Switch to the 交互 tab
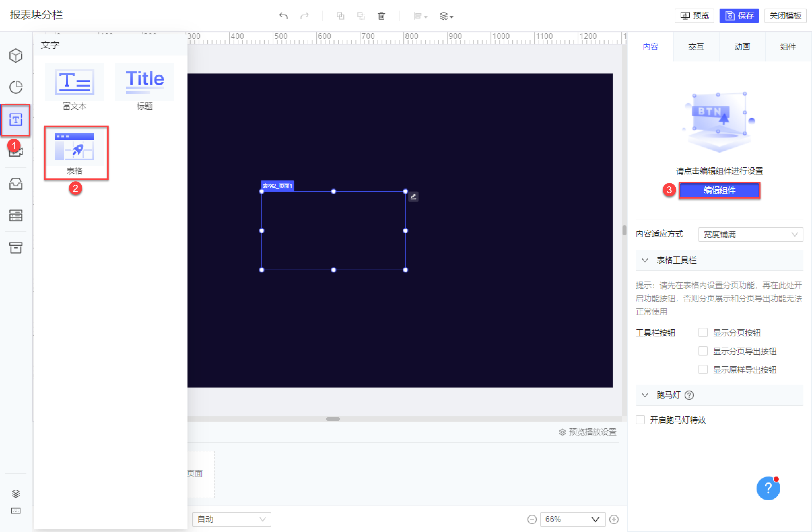 pyautogui.click(x=696, y=47)
